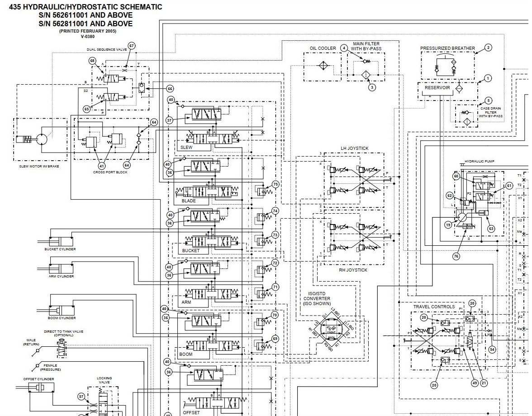Click the bucket cylinder symbol
Screen dimensions: 532x416
click(61, 241)
